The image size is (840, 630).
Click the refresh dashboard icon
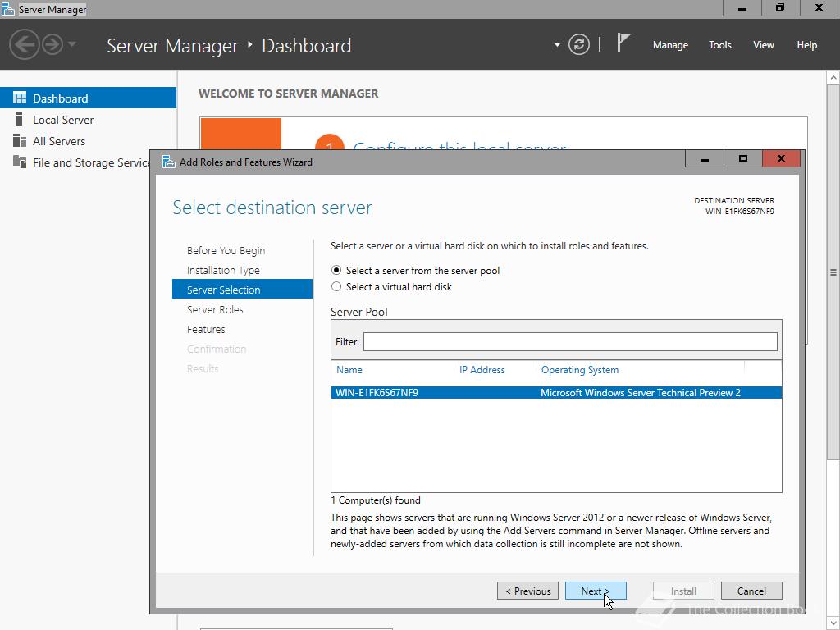(579, 44)
